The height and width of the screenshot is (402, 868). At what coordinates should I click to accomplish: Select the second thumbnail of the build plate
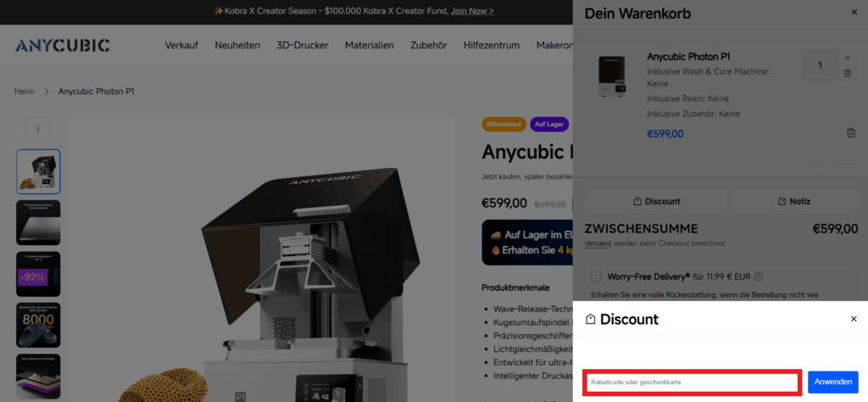[x=38, y=222]
